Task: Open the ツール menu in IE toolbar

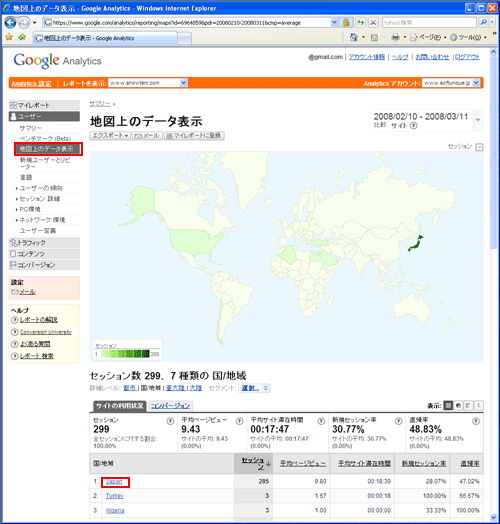Action: click(468, 37)
